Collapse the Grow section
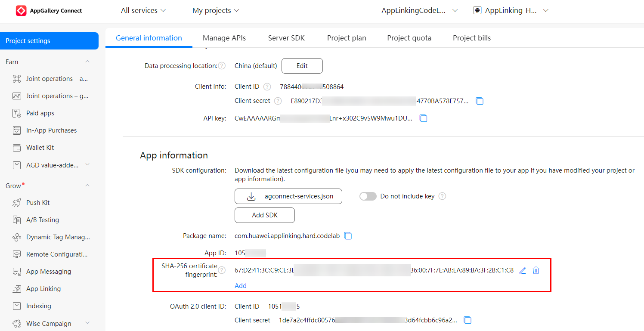The width and height of the screenshot is (644, 331). 87,186
